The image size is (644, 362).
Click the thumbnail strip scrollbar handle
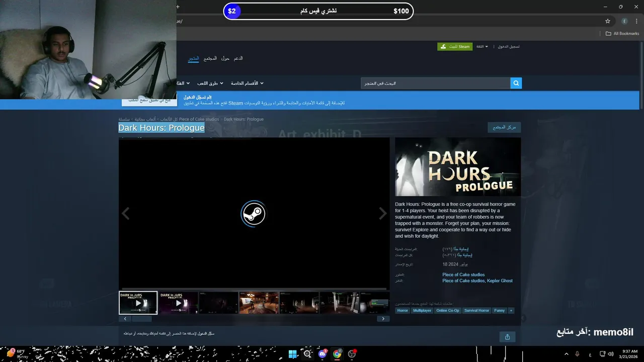tap(141, 319)
